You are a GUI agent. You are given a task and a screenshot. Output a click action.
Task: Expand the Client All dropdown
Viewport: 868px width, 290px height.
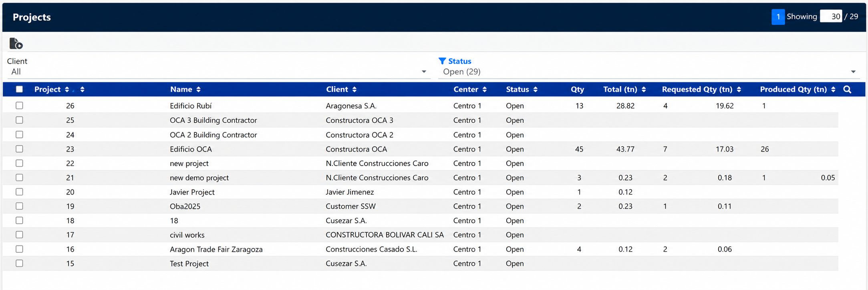pos(219,72)
